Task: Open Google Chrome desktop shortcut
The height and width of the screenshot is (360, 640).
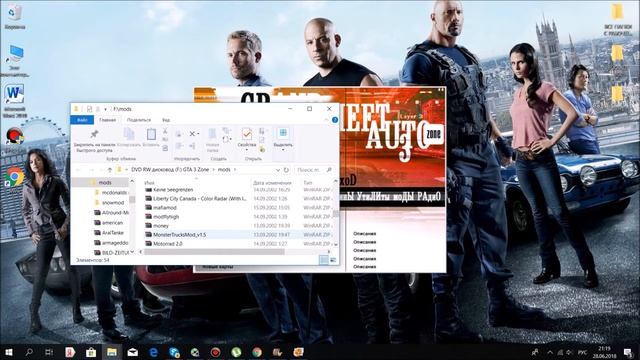Action: click(15, 178)
